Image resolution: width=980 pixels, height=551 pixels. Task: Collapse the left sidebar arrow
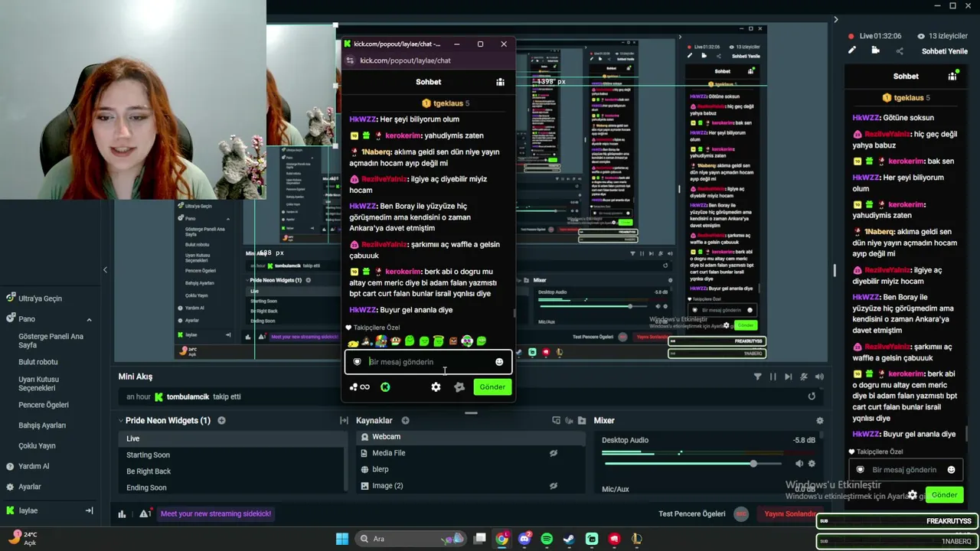pos(105,269)
